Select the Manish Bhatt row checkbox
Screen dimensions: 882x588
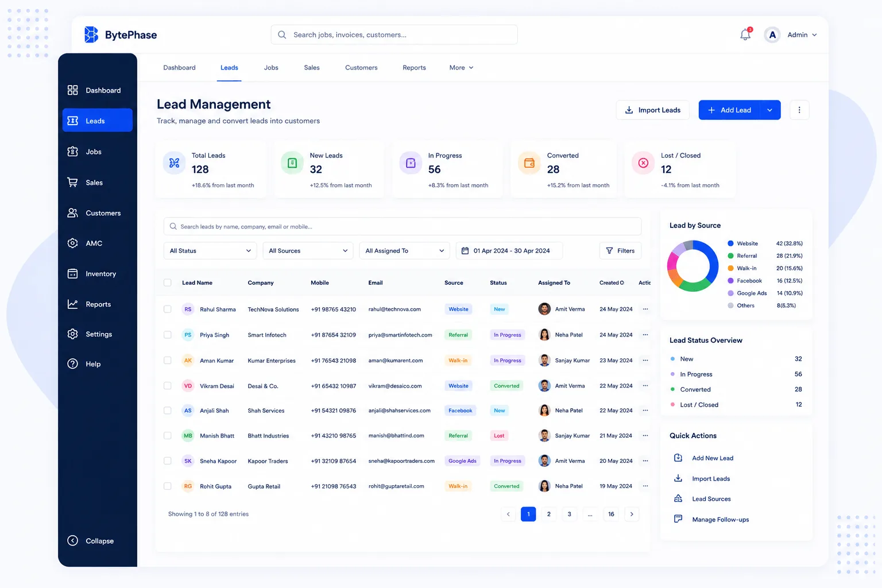point(168,436)
